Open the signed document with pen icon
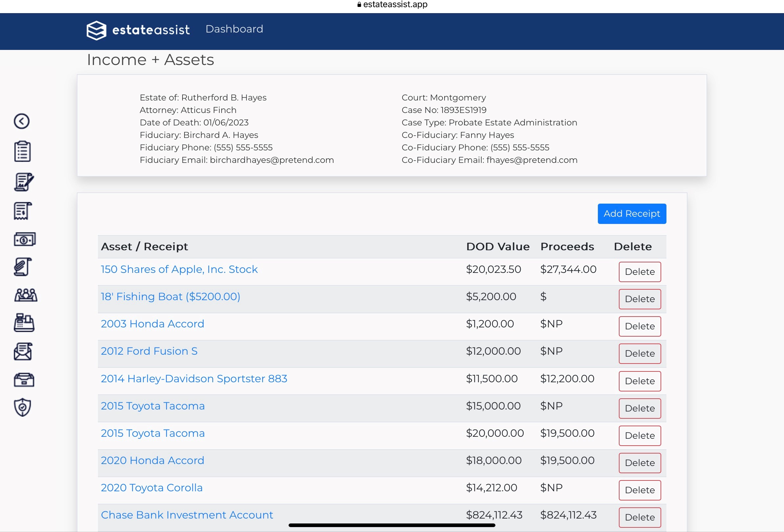Screen dimensions: 784x532 pyautogui.click(x=24, y=182)
